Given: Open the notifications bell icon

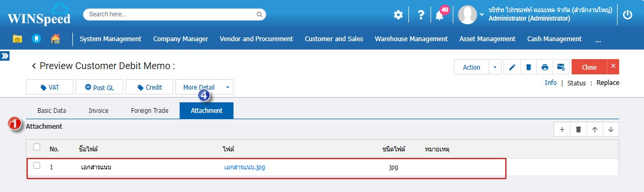Looking at the screenshot, I should coord(440,15).
